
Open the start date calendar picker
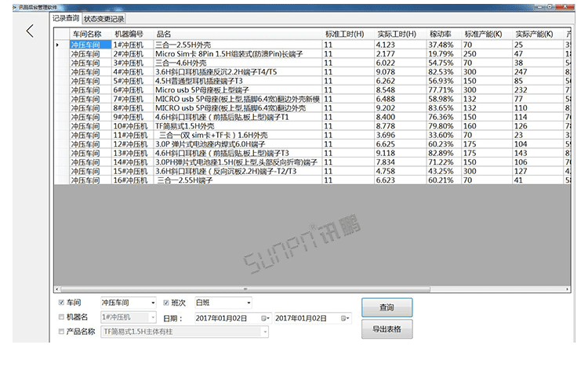[264, 317]
